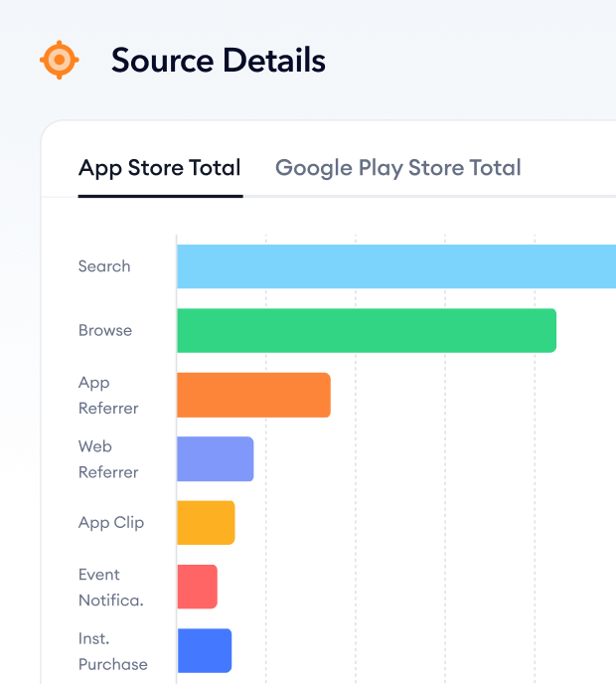The width and height of the screenshot is (616, 684).
Task: Switch to the App Store Total tab
Action: 160,168
